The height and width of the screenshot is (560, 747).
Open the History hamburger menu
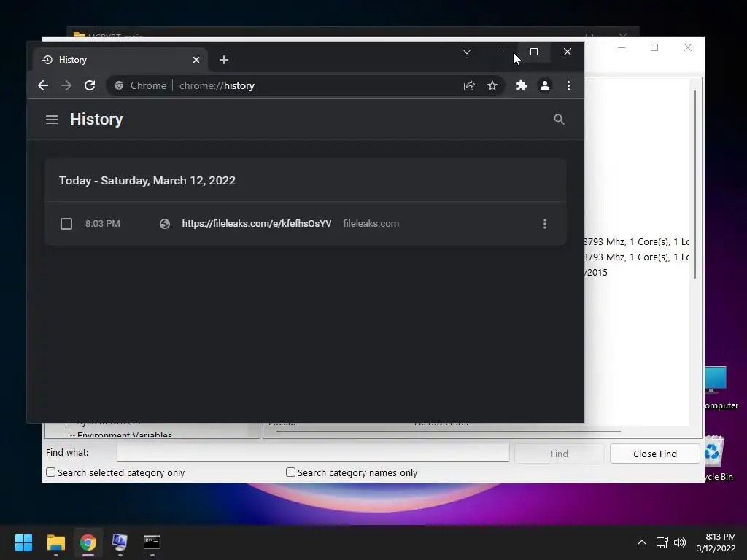pos(52,120)
